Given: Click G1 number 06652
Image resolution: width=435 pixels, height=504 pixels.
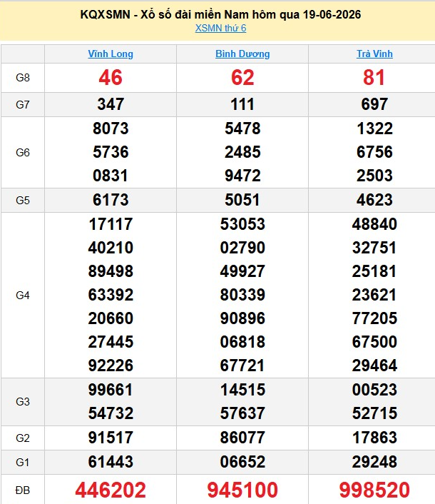Looking at the screenshot, I should (242, 462).
